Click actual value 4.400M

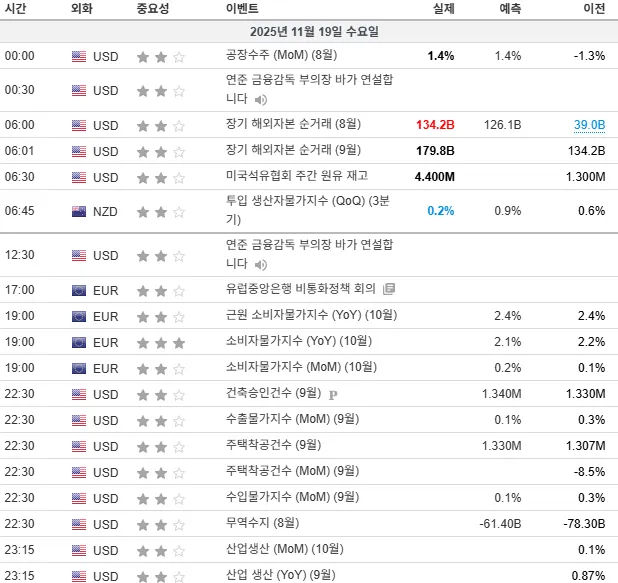click(x=434, y=177)
